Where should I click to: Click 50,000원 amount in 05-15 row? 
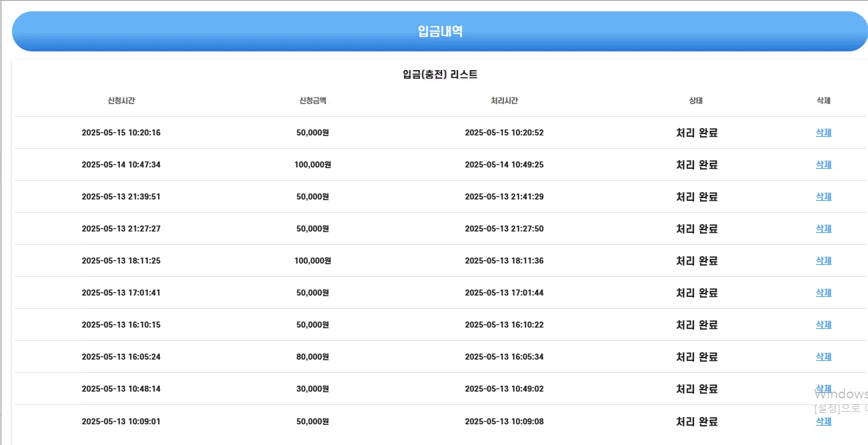(x=313, y=133)
